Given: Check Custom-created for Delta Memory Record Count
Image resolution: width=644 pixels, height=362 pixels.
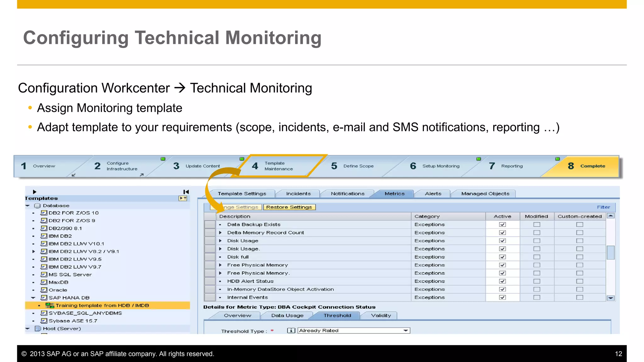Looking at the screenshot, I should tap(580, 233).
